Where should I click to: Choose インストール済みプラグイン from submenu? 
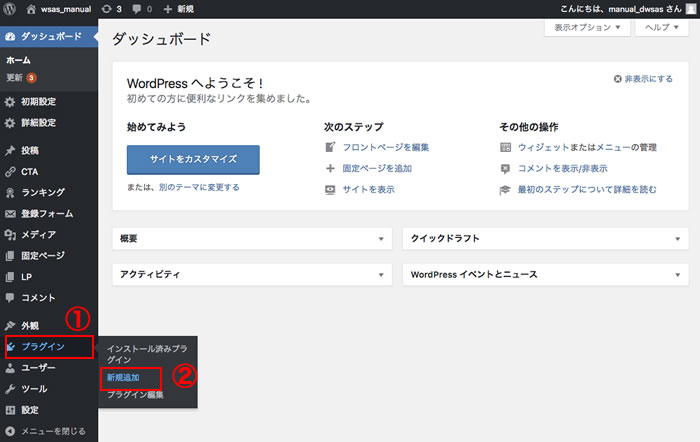click(147, 352)
